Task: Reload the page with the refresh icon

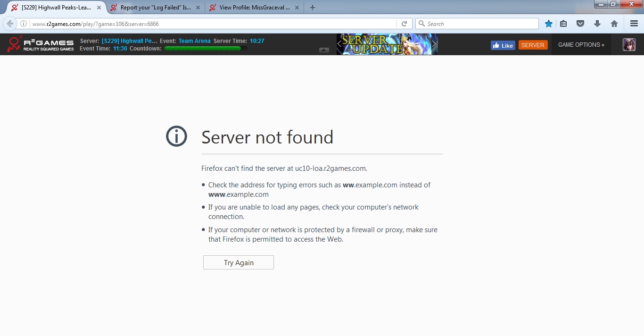Action: click(x=404, y=24)
